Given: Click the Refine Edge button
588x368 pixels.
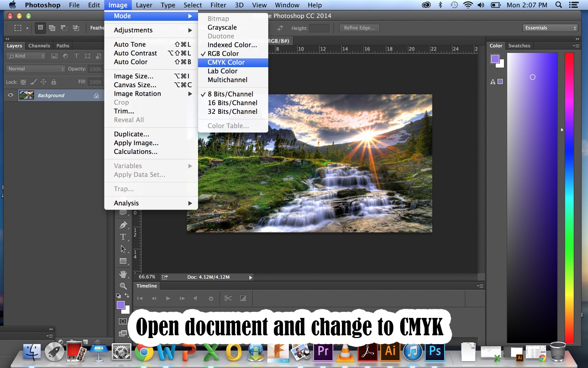Looking at the screenshot, I should click(x=359, y=28).
